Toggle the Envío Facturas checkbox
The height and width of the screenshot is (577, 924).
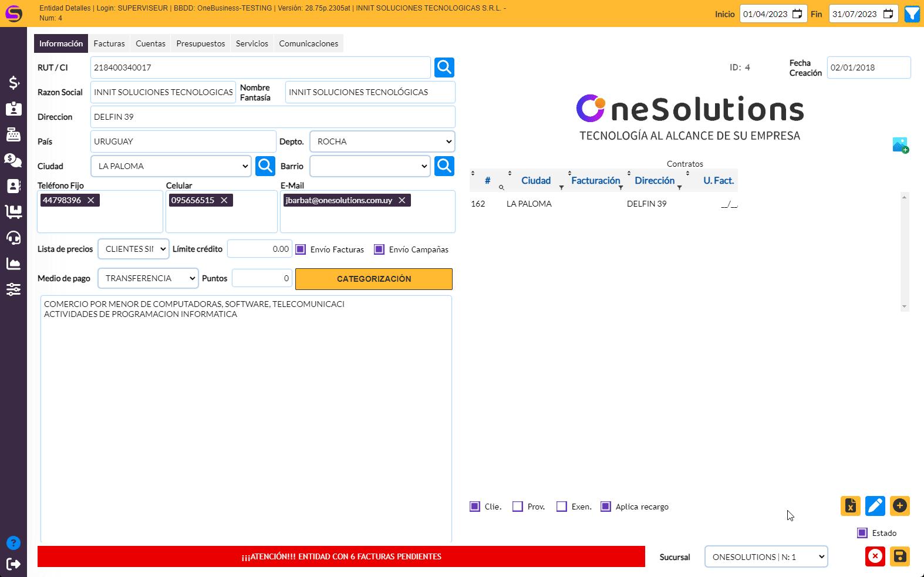(301, 249)
